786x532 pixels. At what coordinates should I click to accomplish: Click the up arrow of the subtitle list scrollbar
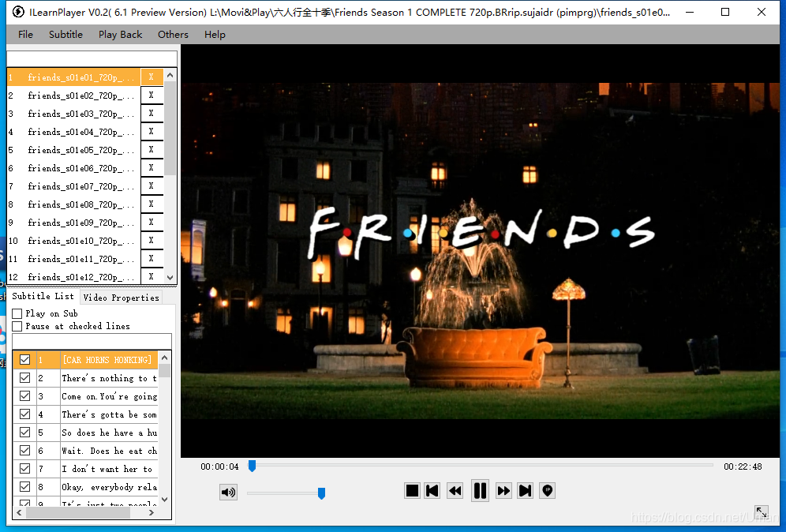coord(164,358)
